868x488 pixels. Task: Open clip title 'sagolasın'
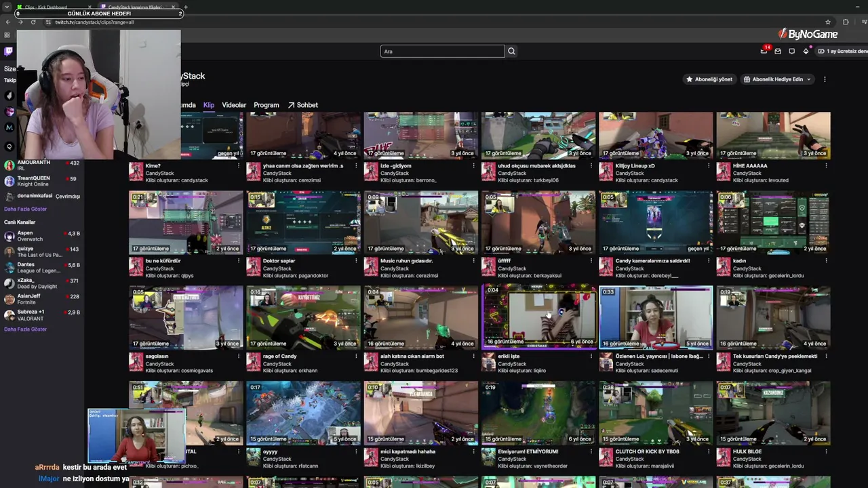[157, 357]
